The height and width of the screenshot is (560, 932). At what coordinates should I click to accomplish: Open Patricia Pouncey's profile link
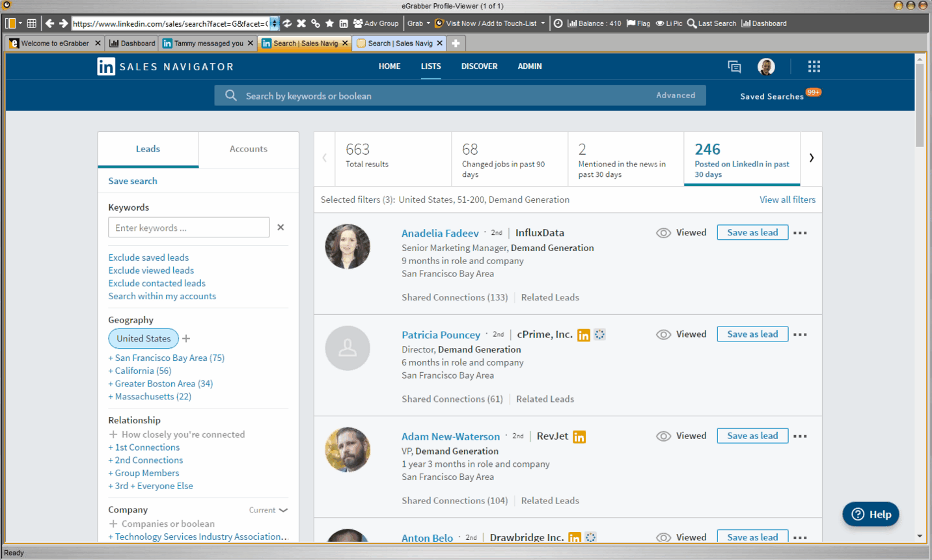tap(441, 335)
